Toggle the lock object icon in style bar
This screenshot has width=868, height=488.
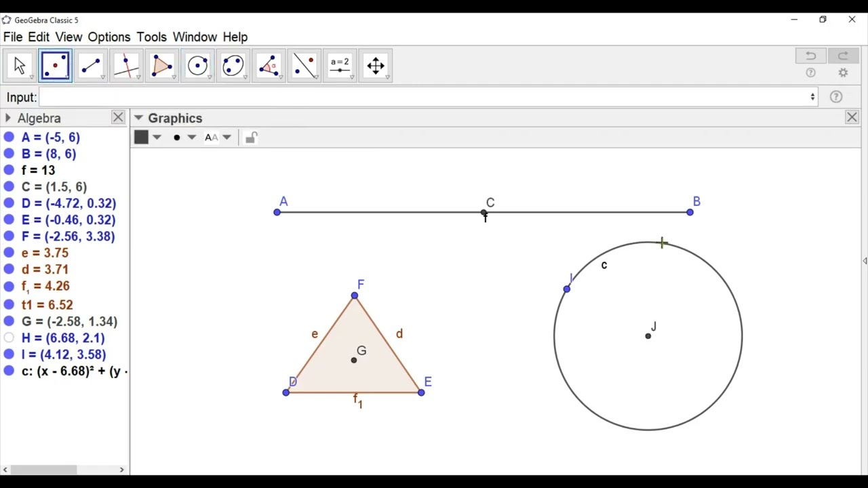point(251,138)
